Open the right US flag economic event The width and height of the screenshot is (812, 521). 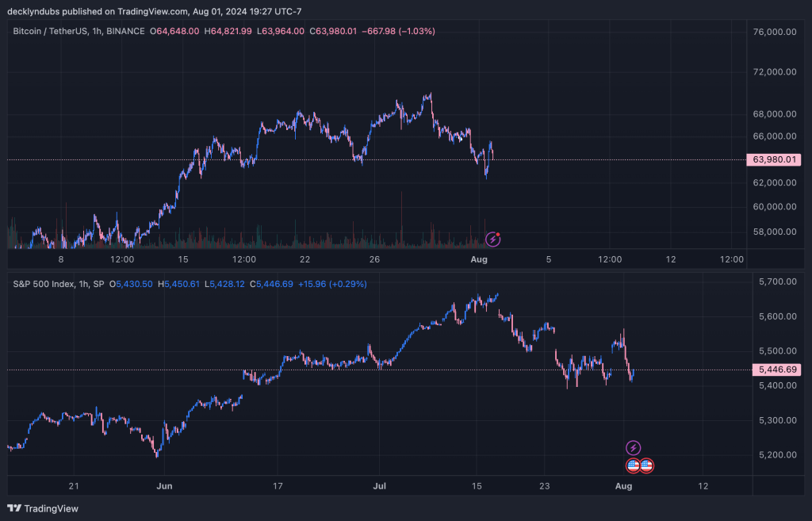[646, 466]
